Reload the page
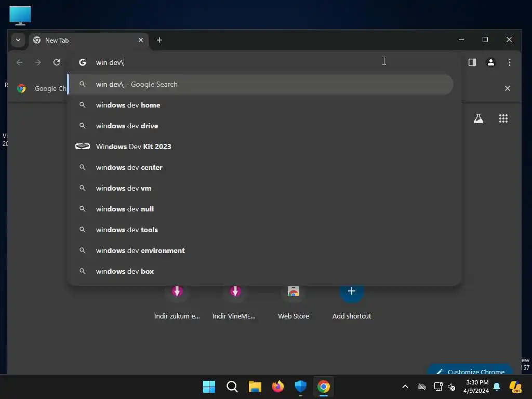The height and width of the screenshot is (399, 532). coord(57,62)
